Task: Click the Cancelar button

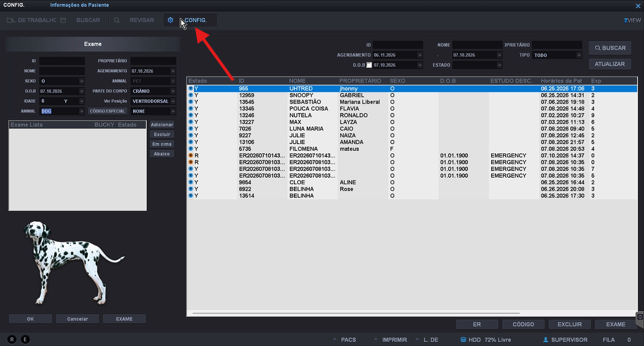Action: pyautogui.click(x=78, y=319)
